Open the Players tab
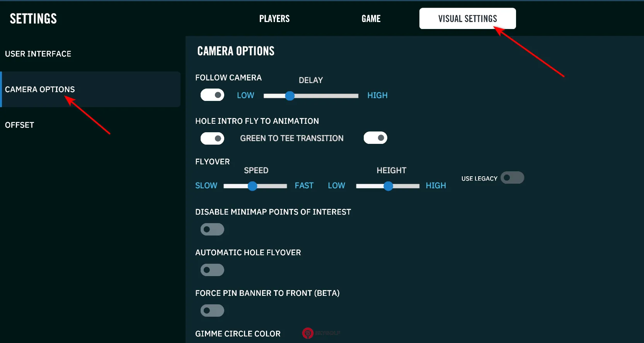Viewport: 644px width, 343px height. point(274,19)
